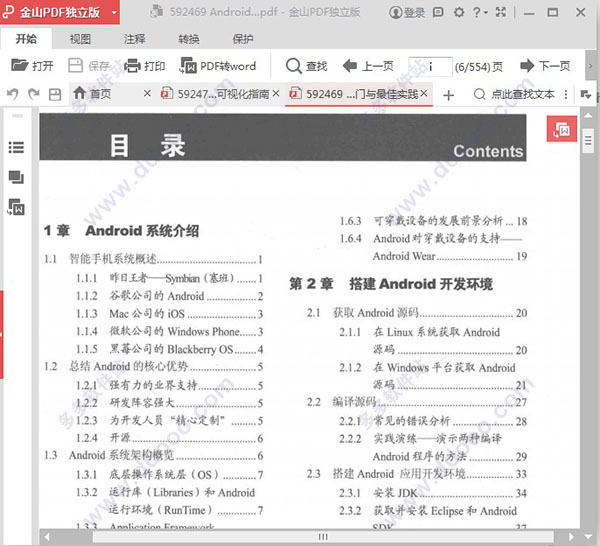Click the horizontal scrollbar thumb
Screen dimensions: 600x546
[323, 536]
